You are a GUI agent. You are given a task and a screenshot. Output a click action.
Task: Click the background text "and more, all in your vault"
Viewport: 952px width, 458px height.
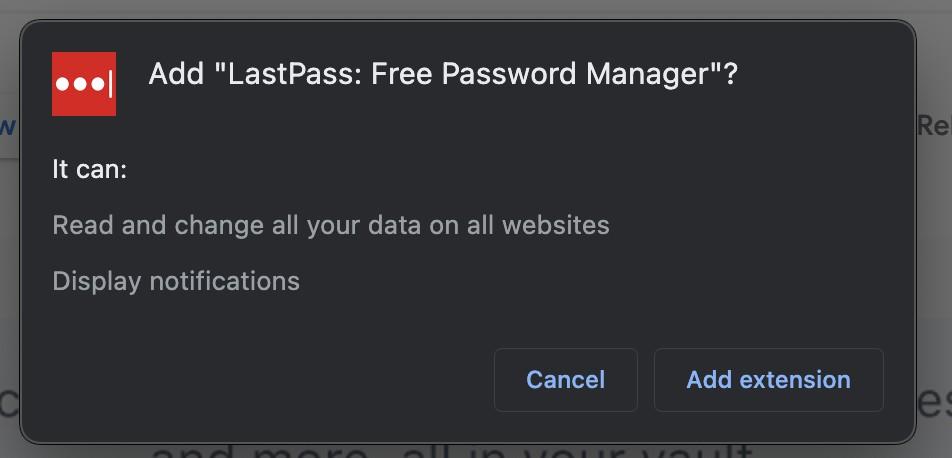point(450,450)
